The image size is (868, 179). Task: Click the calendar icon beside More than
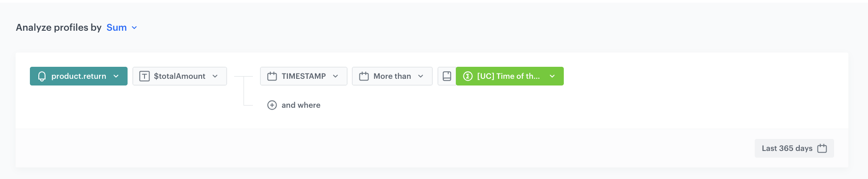(x=364, y=76)
